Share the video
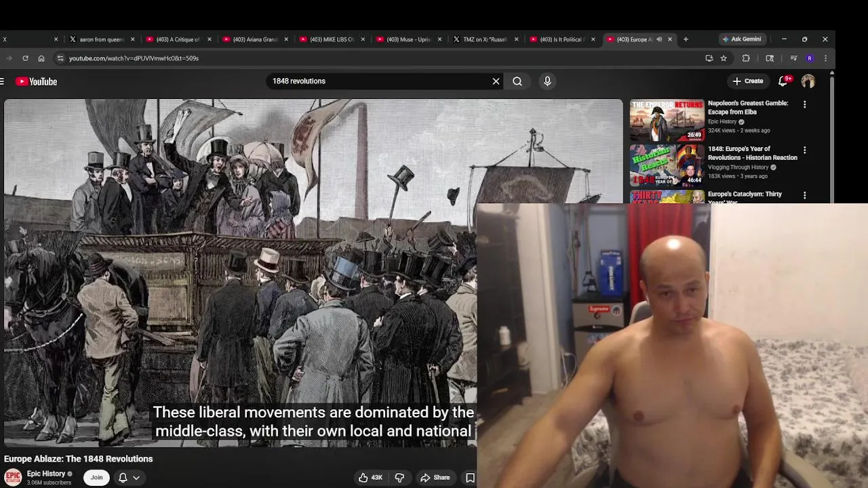 435,477
